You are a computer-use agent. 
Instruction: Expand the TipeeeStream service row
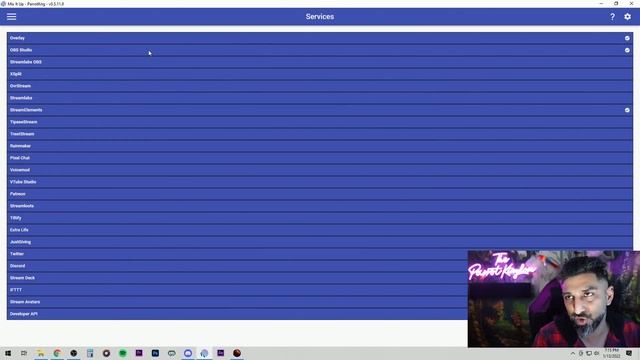[320, 122]
